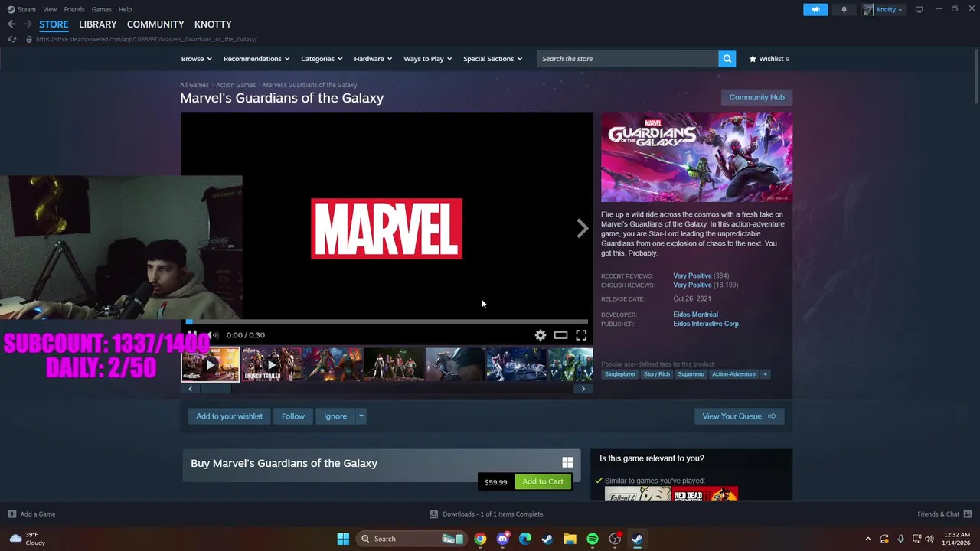Image resolution: width=980 pixels, height=551 pixels.
Task: Follow this game
Action: point(292,416)
